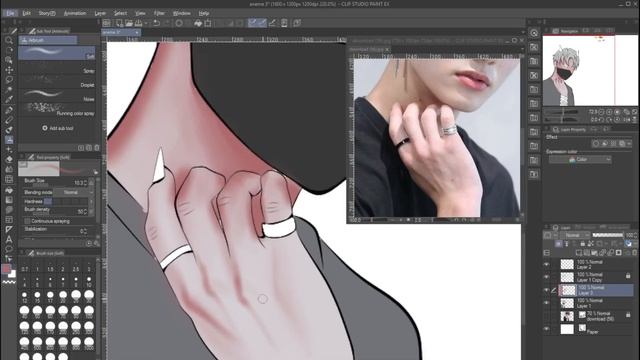Viewport: 640px width, 360px height.
Task: Select the Soft airbrush sub tool
Action: tap(57, 53)
